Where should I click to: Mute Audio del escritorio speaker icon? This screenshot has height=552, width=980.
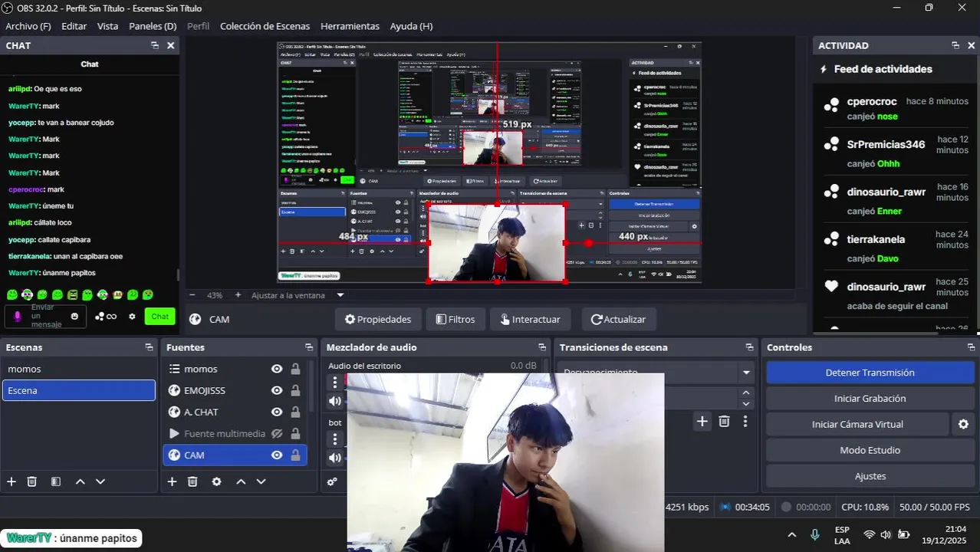335,401
